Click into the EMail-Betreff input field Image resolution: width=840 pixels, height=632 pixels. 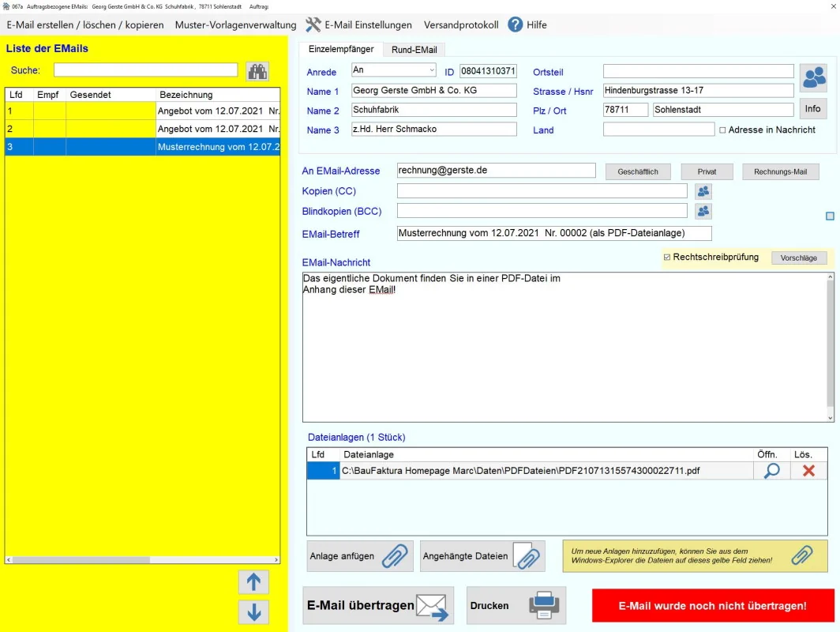pyautogui.click(x=553, y=233)
